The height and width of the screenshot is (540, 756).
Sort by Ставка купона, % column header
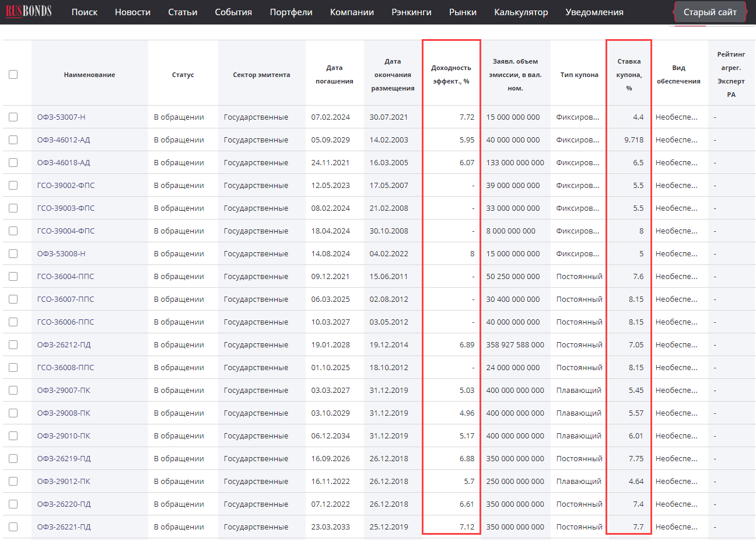point(629,75)
